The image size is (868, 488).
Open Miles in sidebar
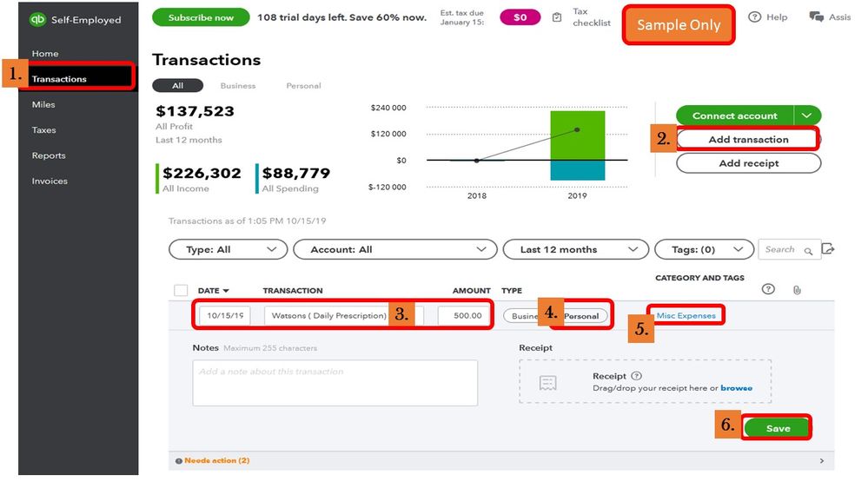click(x=43, y=104)
